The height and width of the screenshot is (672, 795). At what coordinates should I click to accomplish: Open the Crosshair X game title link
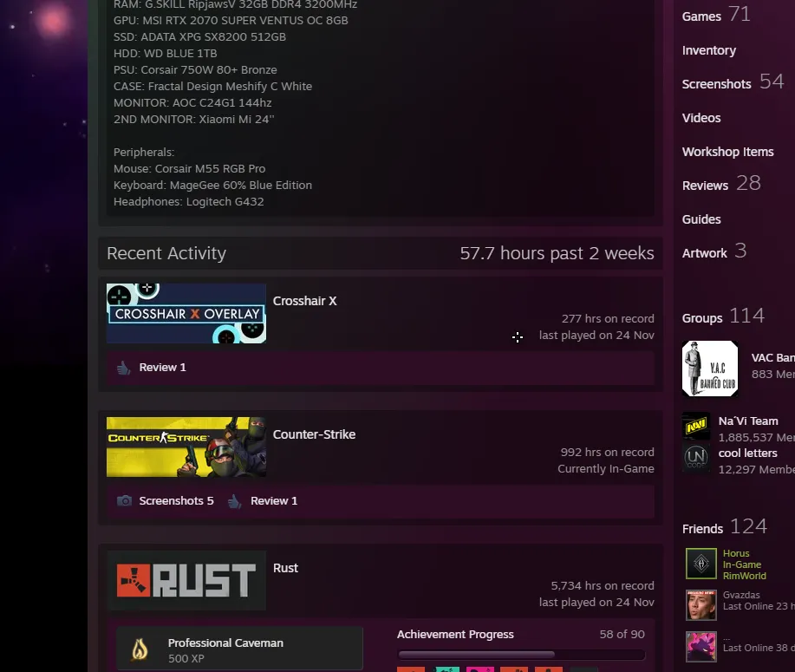(x=304, y=301)
